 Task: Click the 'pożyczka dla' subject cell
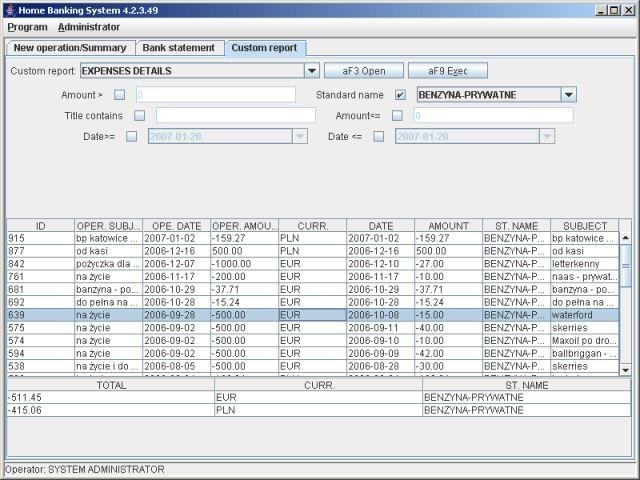109,264
